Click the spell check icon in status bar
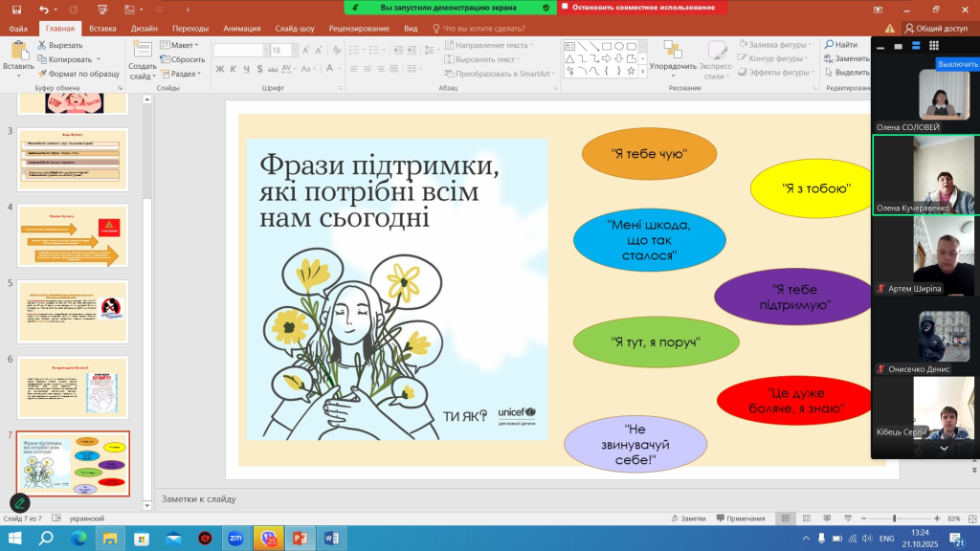Image resolution: width=980 pixels, height=551 pixels. pos(56,518)
